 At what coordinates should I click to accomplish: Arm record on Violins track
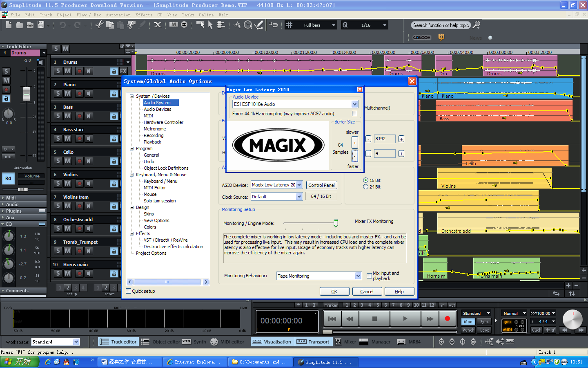[80, 184]
